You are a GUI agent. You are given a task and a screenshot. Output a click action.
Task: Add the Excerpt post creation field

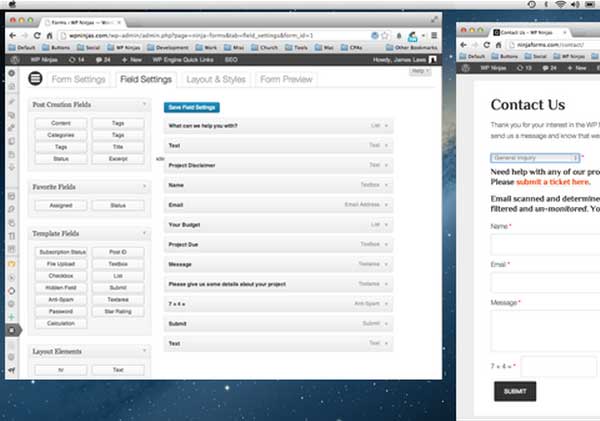(x=118, y=159)
